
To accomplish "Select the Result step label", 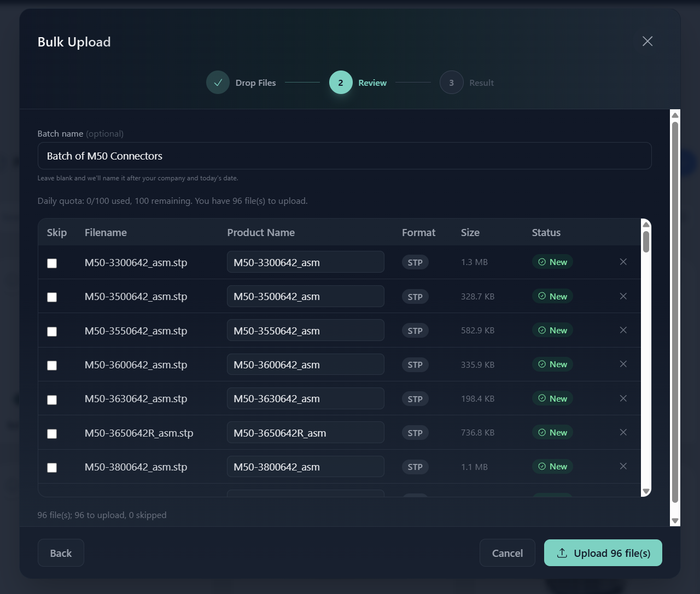I will pos(481,83).
